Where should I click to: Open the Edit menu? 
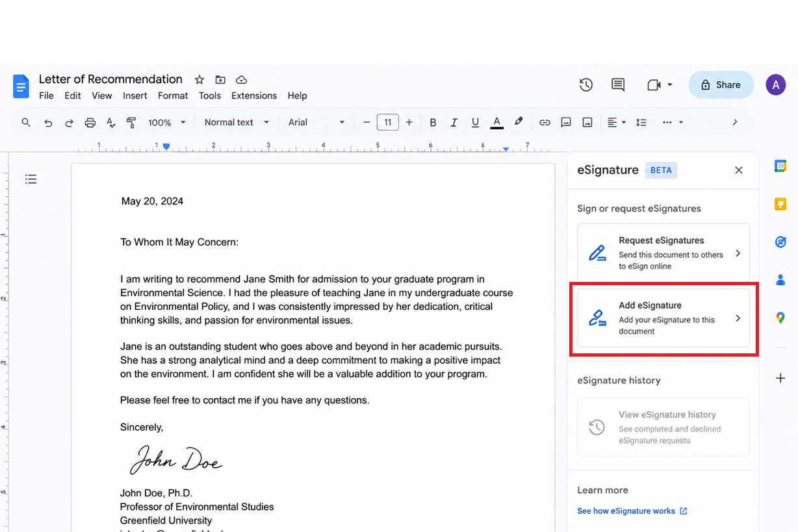(x=73, y=95)
